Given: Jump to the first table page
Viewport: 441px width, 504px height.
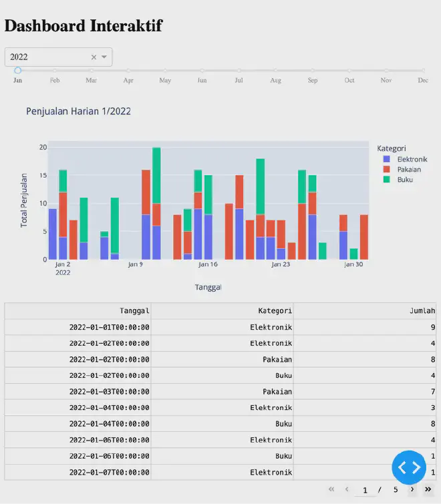Looking at the screenshot, I should tap(331, 489).
